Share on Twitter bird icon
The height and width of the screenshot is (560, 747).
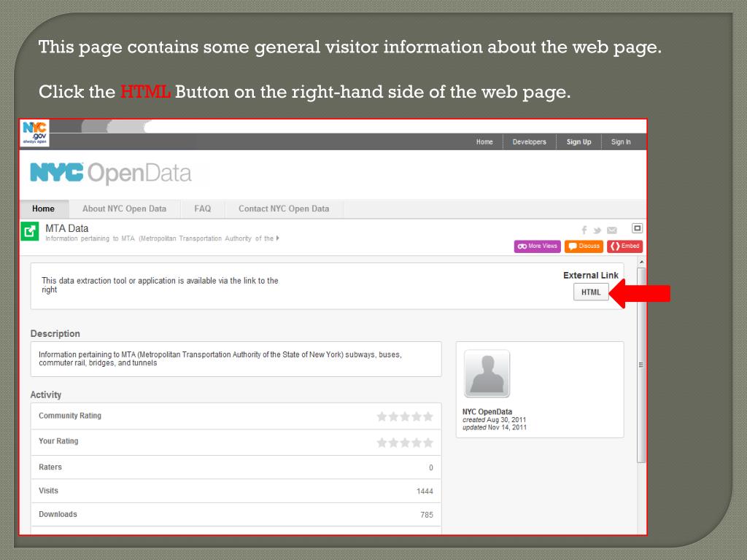[597, 230]
